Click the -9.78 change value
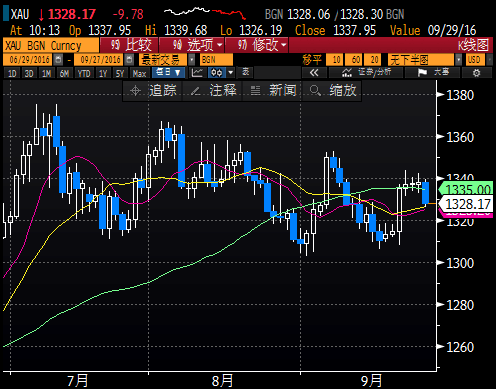This screenshot has height=389, width=496. pos(128,14)
